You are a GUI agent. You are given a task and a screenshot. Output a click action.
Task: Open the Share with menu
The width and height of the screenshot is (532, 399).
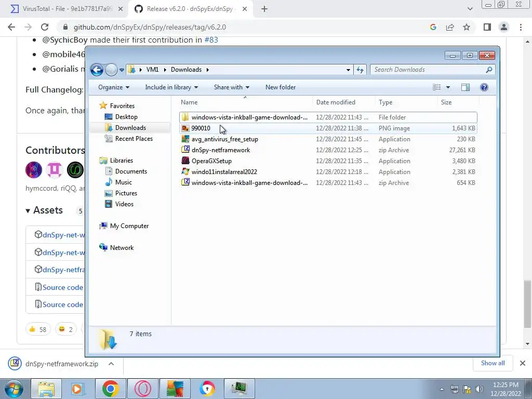(x=231, y=87)
